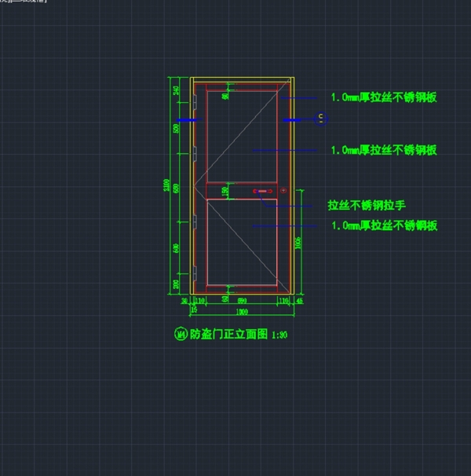The width and height of the screenshot is (471, 476).
Task: Click the 150 mid-rail dimension text
Action: [225, 191]
